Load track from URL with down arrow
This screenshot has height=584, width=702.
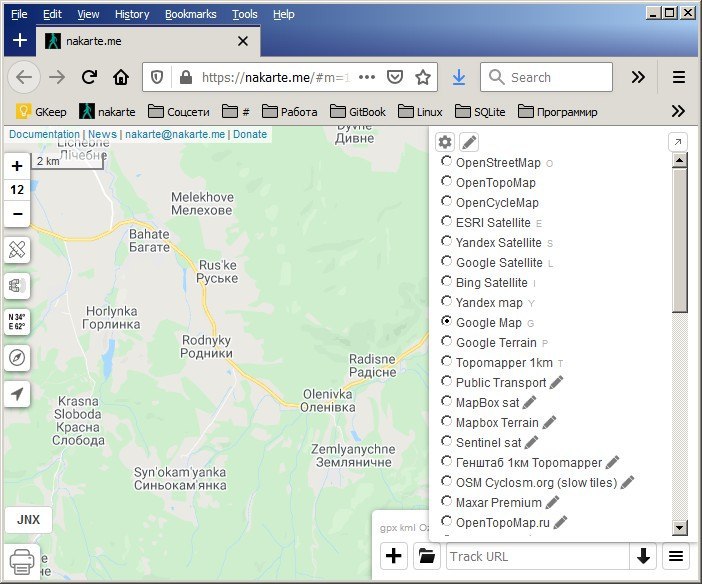point(643,556)
